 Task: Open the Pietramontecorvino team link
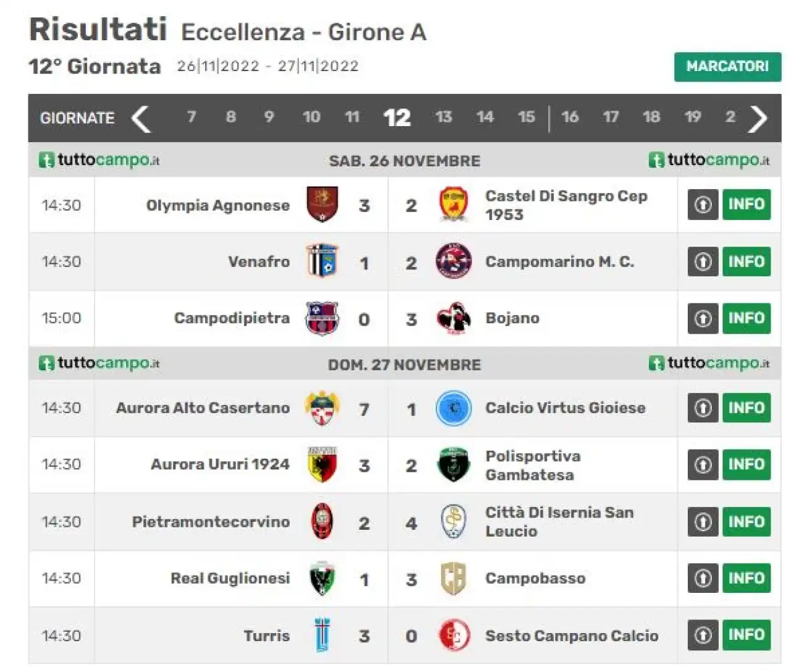tap(211, 522)
